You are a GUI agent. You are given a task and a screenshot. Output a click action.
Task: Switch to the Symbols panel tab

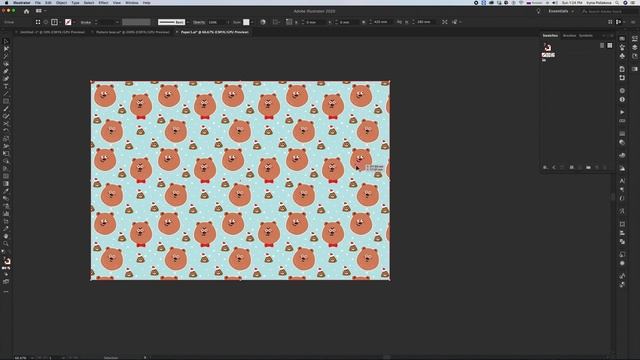pyautogui.click(x=586, y=36)
